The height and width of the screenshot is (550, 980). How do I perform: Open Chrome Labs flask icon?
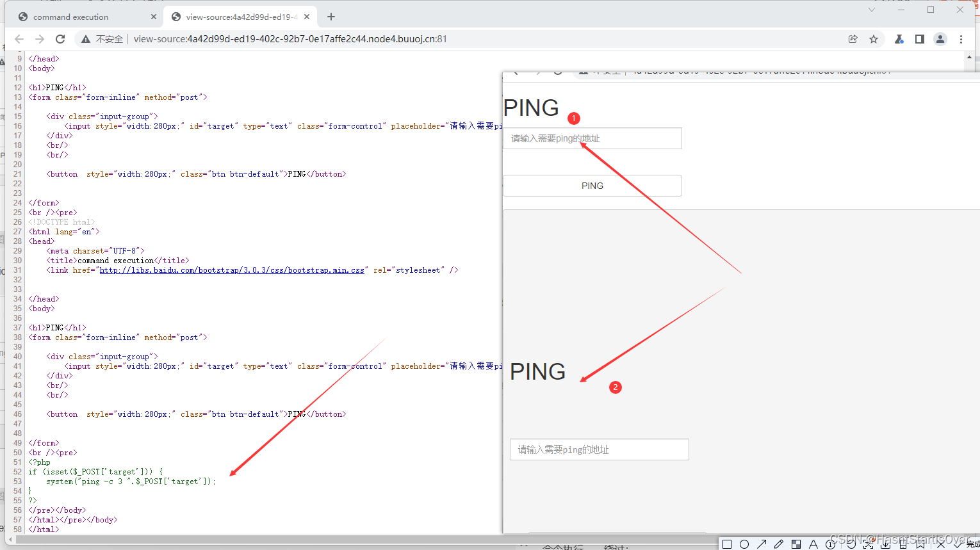tap(899, 39)
